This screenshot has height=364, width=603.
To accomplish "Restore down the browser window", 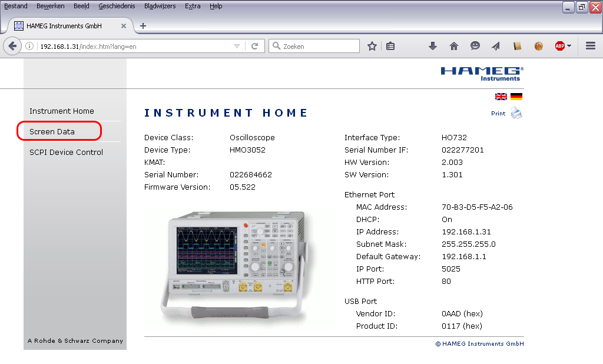I will pos(582,7).
